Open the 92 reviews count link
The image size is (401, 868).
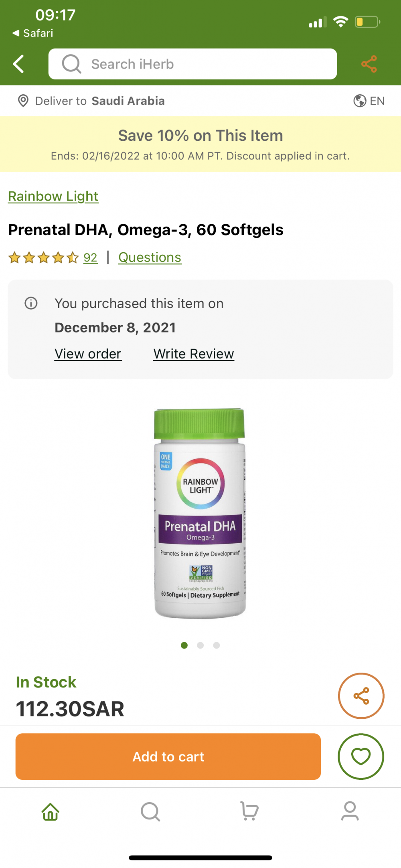(90, 258)
